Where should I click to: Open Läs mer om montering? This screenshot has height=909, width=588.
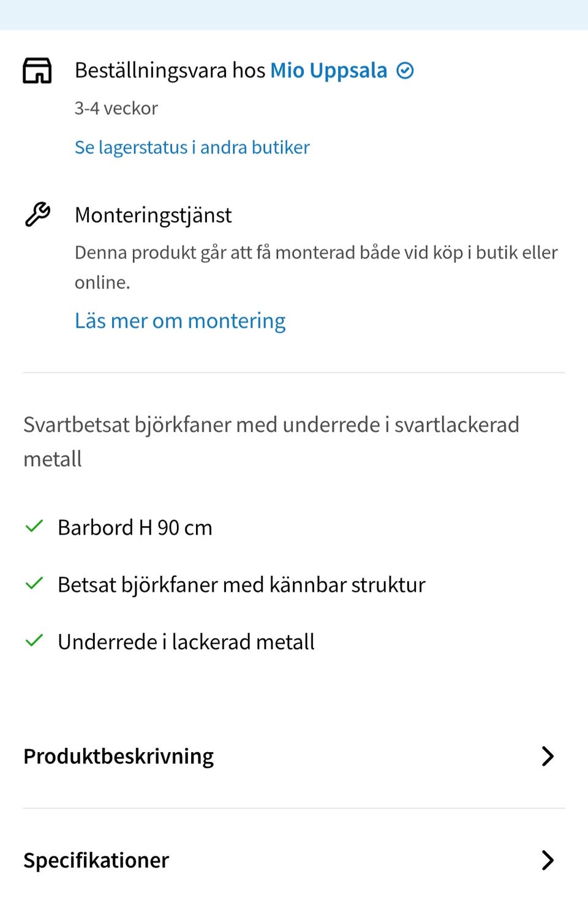click(x=180, y=320)
